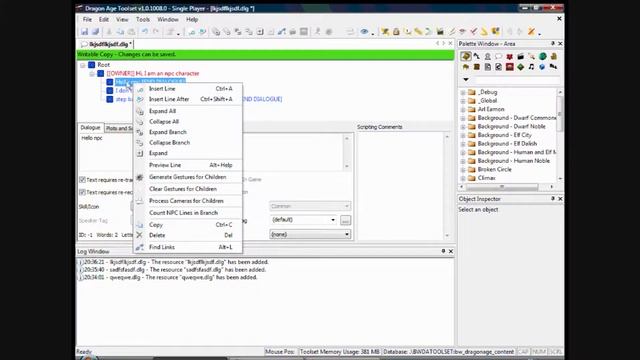Viewport: 640px width, 360px height.
Task: Select the stairs palette icon
Action: point(476,56)
